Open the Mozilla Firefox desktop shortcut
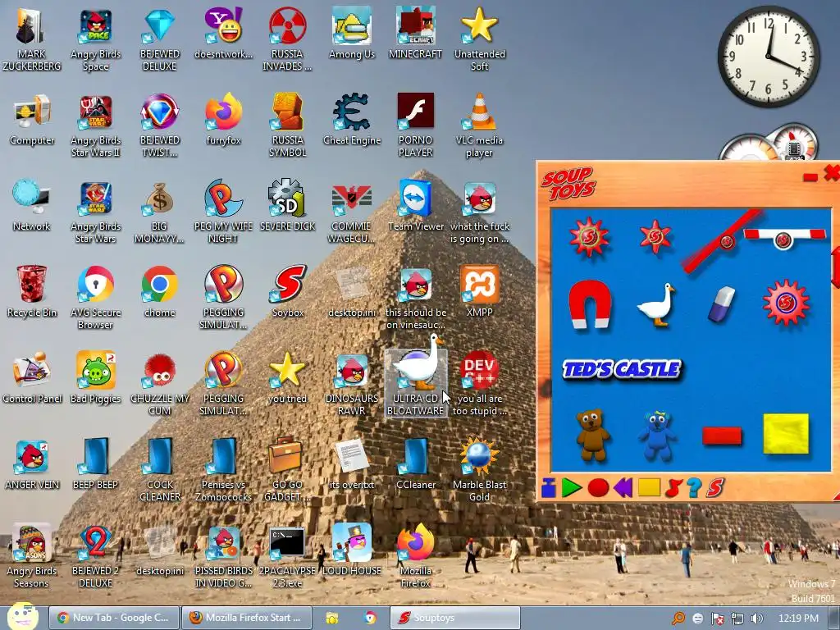The height and width of the screenshot is (630, 840). 416,556
